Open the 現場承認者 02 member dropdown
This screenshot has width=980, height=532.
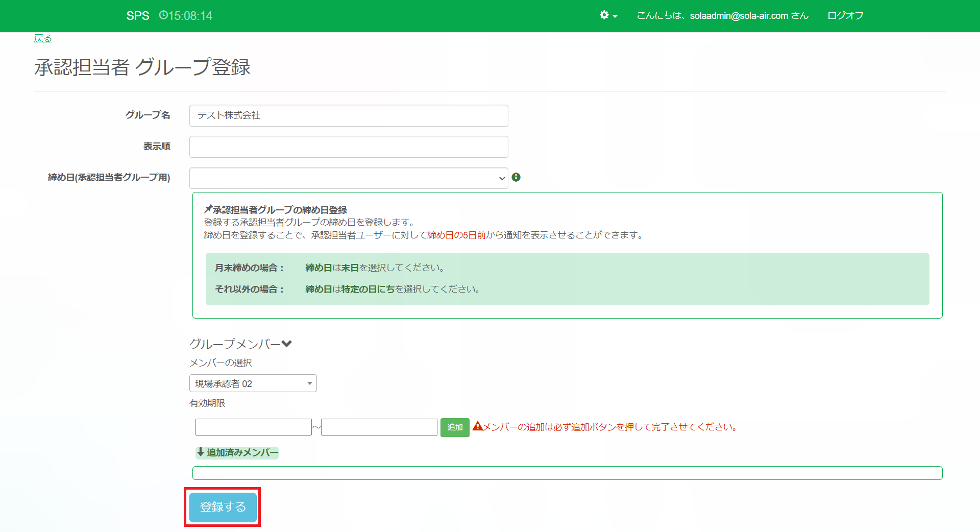253,383
